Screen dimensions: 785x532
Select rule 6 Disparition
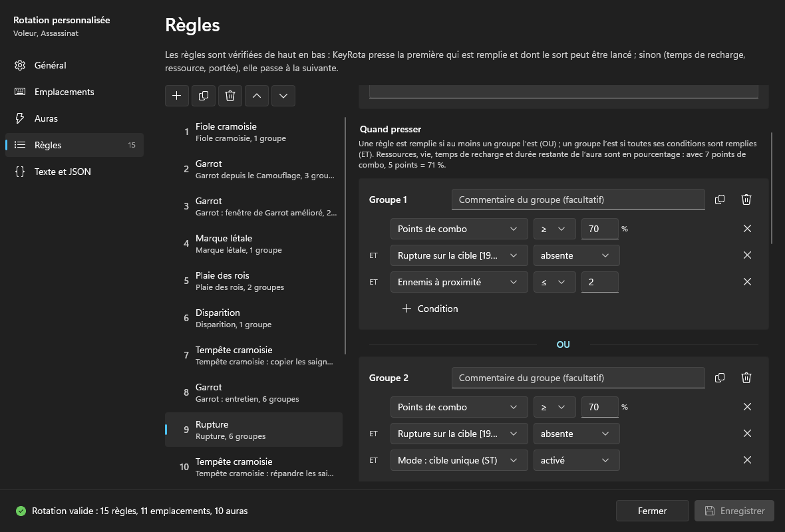254,319
